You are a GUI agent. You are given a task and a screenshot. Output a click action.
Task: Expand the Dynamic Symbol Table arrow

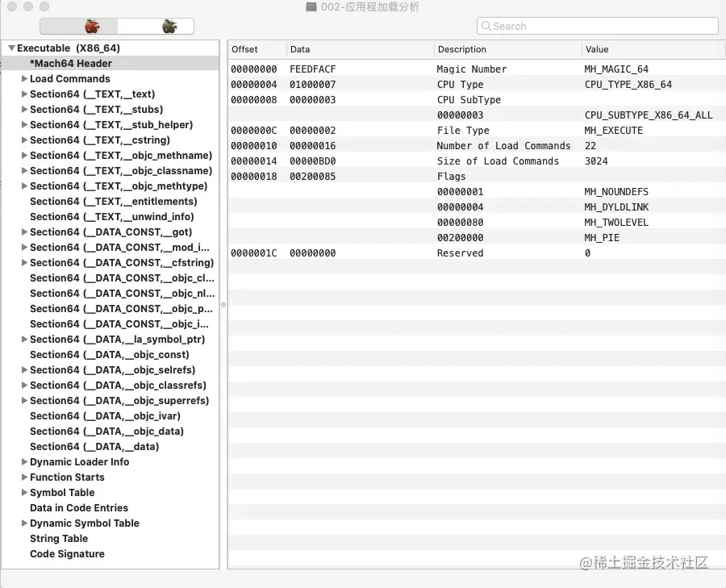(x=24, y=523)
